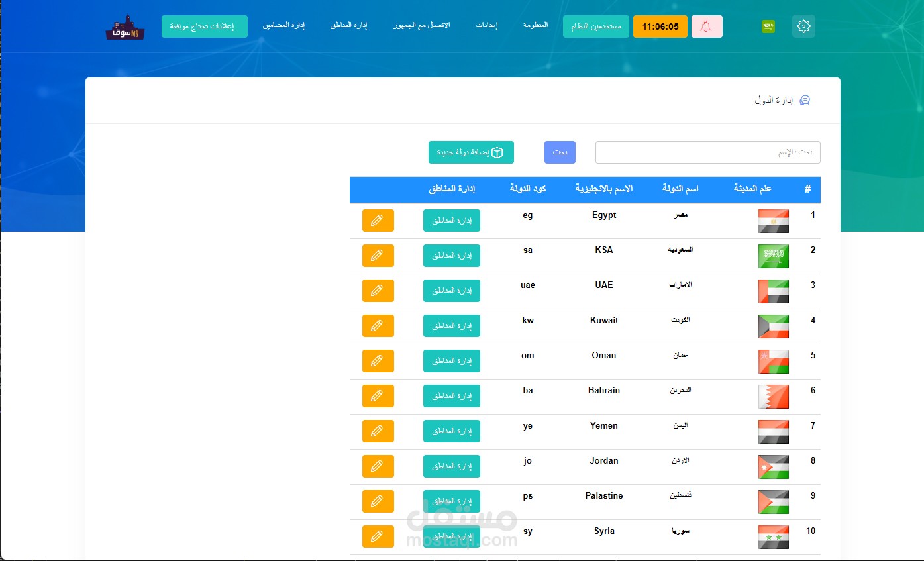Image resolution: width=924 pixels, height=561 pixels.
Task: Click the Syria flag image
Action: tap(774, 537)
